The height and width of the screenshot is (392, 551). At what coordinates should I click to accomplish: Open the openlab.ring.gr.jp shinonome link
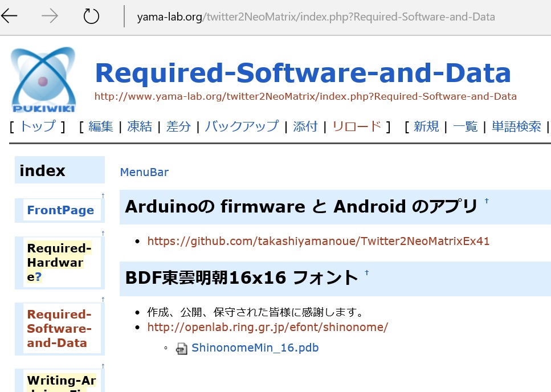(268, 327)
